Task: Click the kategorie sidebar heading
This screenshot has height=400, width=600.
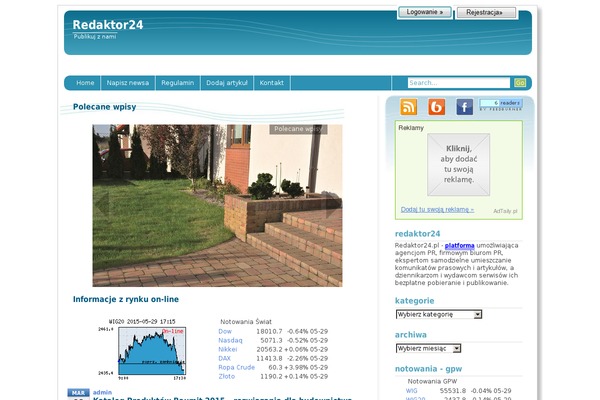Action: click(x=414, y=301)
